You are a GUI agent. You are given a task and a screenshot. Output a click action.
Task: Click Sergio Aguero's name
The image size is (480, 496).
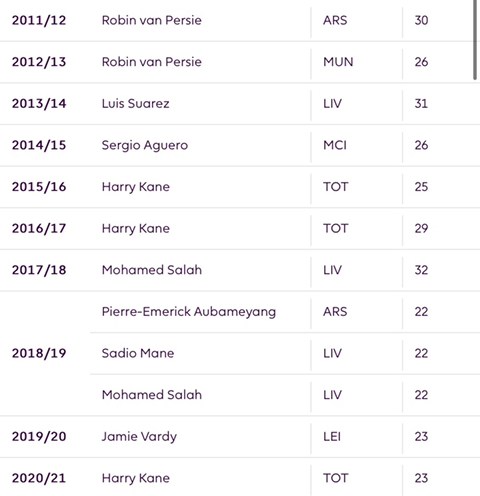pyautogui.click(x=145, y=145)
